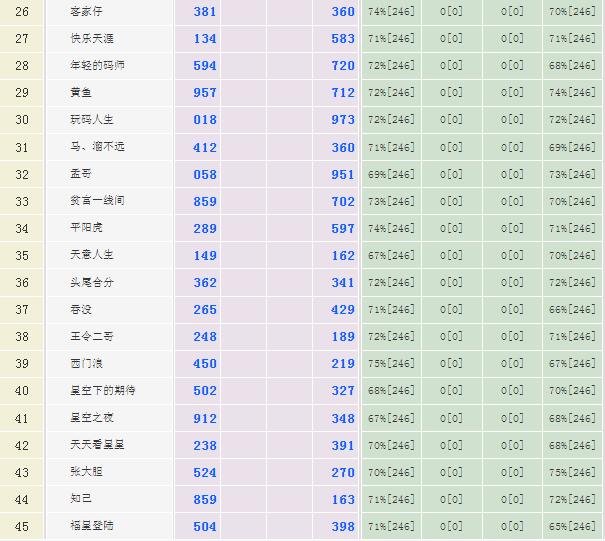Open 贫富一线间 in row 33
This screenshot has width=605, height=541.
tap(97, 201)
